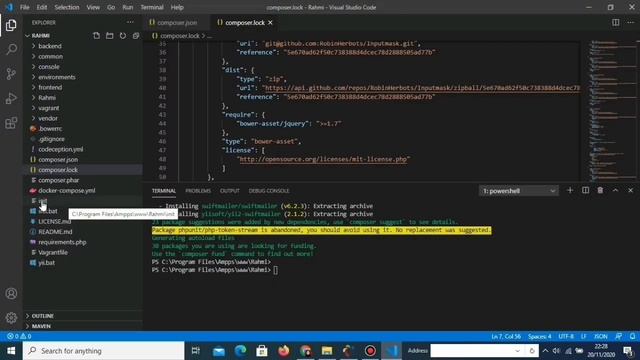Open notifications bell in status bar

click(x=632, y=336)
